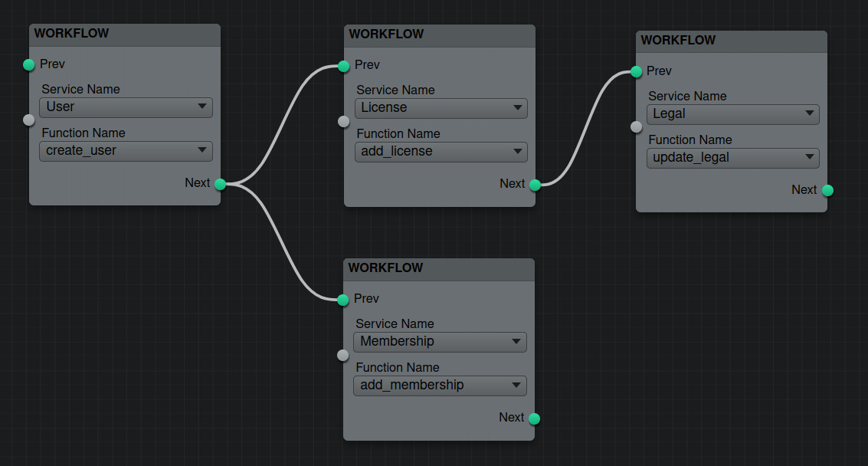The height and width of the screenshot is (466, 868).
Task: Open the update_legal function dropdown
Action: tap(733, 158)
